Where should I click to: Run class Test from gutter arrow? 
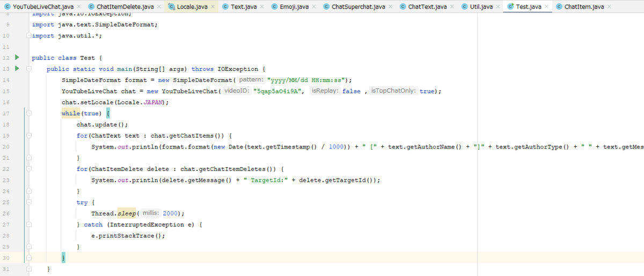click(17, 57)
